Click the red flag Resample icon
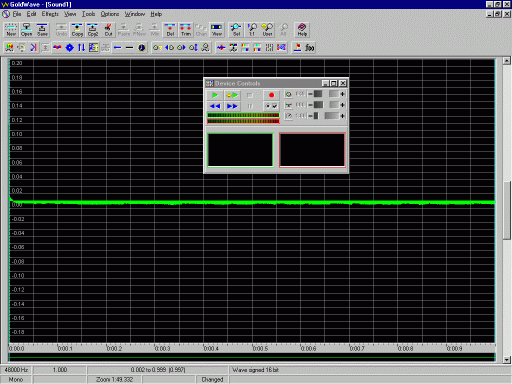This screenshot has height=384, width=512. click(297, 48)
